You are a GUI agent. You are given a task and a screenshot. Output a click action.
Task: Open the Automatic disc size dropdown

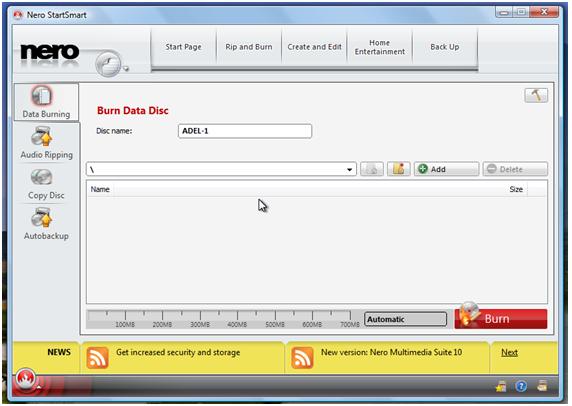(405, 319)
